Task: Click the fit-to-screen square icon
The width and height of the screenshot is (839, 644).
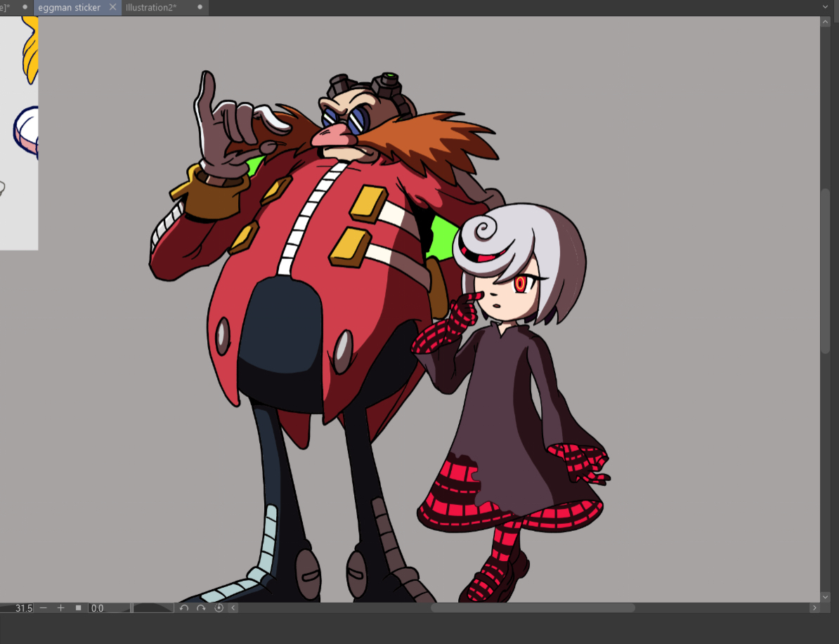Action: [x=79, y=607]
